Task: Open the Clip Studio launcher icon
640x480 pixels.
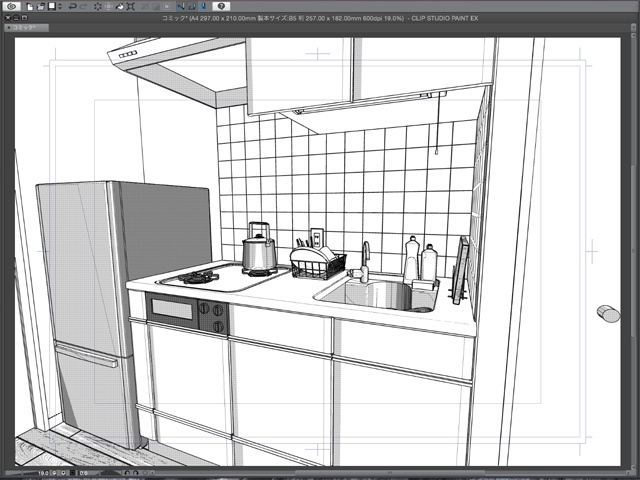Action: pyautogui.click(x=12, y=6)
